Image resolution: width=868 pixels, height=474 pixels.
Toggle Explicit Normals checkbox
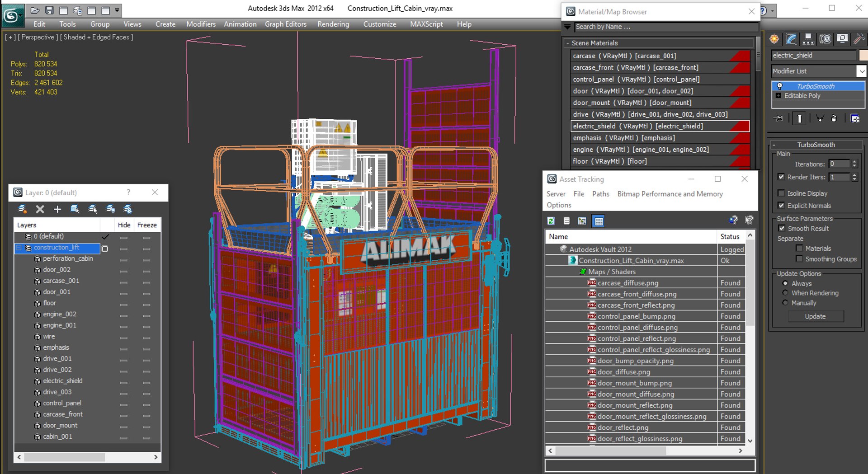[781, 206]
